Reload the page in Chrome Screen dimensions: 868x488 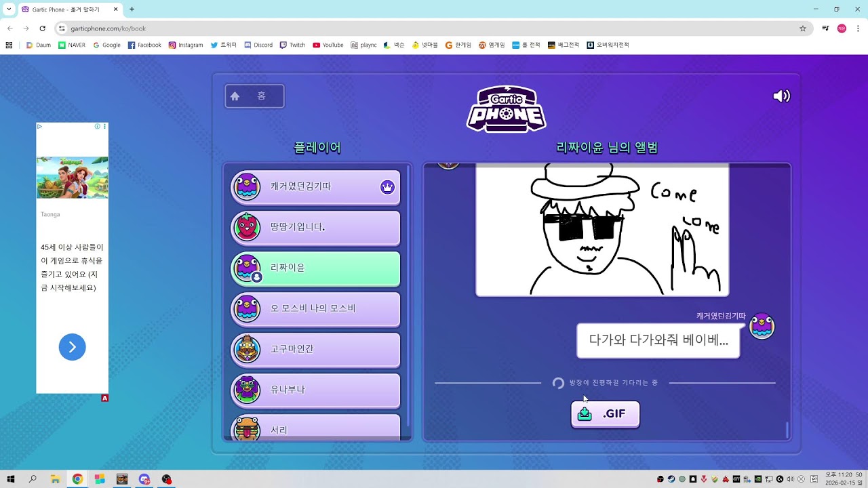(x=42, y=28)
